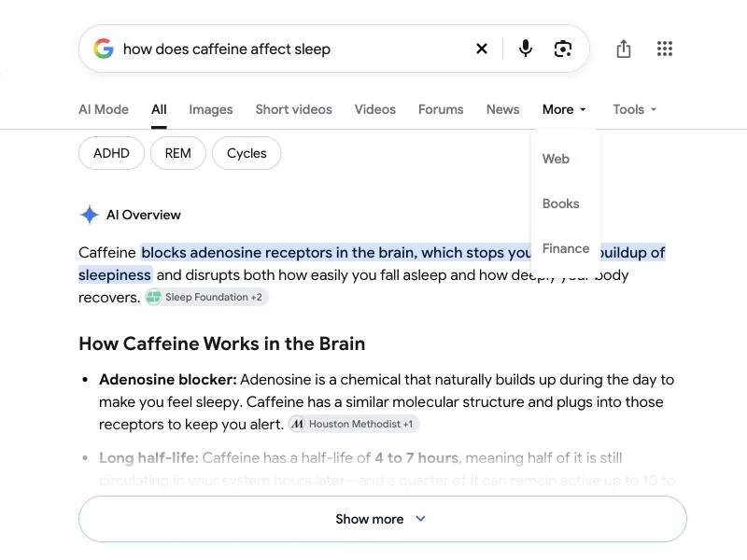Collapse the More dropdown menu

[x=564, y=109]
